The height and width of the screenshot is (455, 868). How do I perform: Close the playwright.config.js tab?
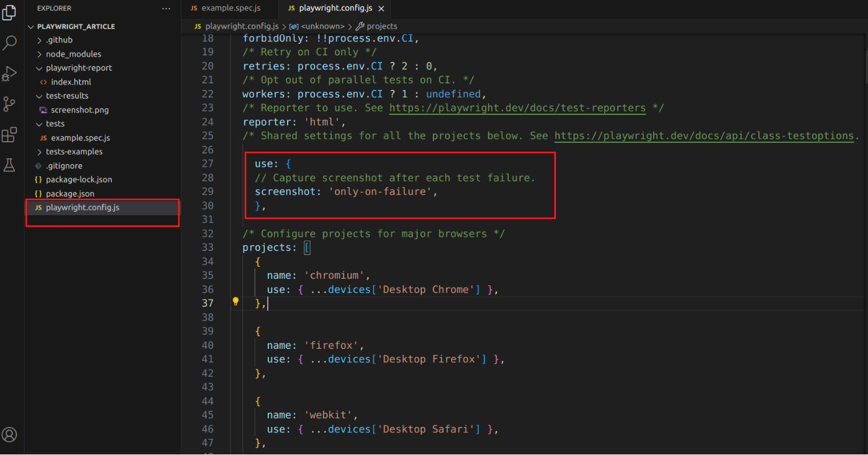tap(381, 9)
